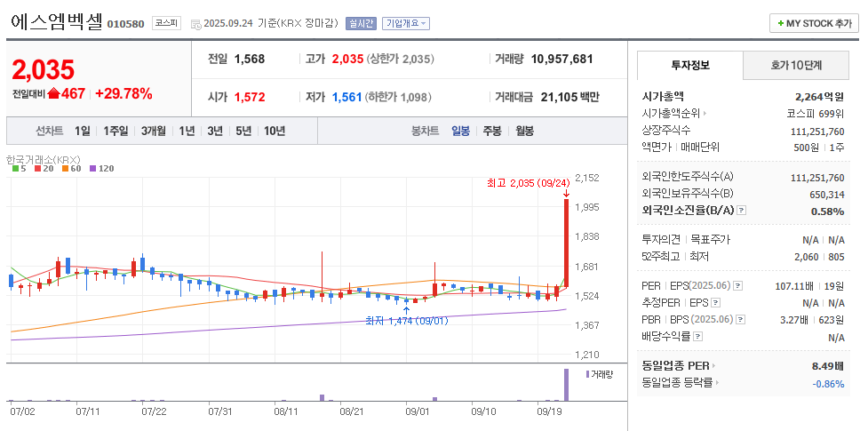868x431 pixels.
Task: Click the 거래량 value 10,957,681
Action: (561, 59)
